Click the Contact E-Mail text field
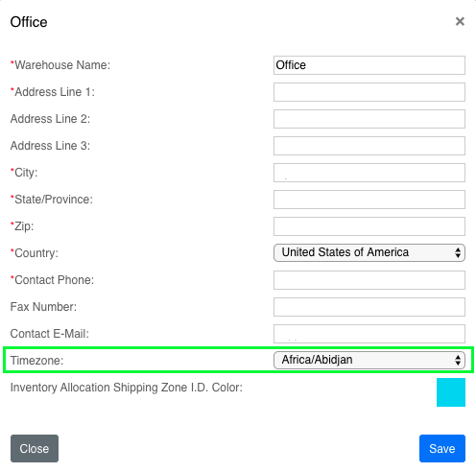476x472 pixels. [x=369, y=334]
